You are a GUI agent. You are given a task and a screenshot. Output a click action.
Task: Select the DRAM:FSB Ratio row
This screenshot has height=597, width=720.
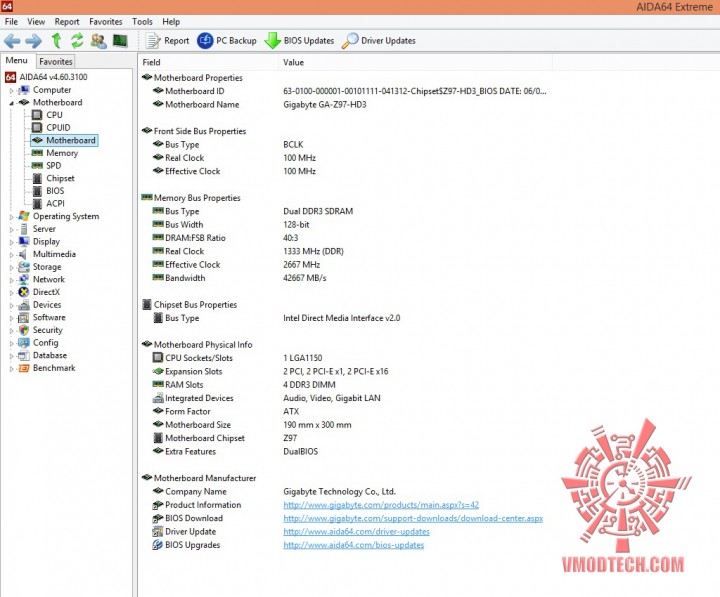pos(225,238)
